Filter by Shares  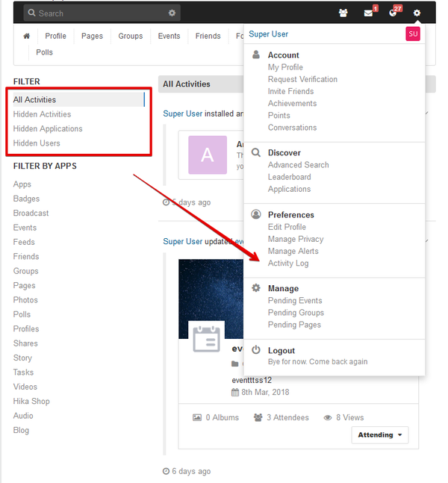pos(25,343)
